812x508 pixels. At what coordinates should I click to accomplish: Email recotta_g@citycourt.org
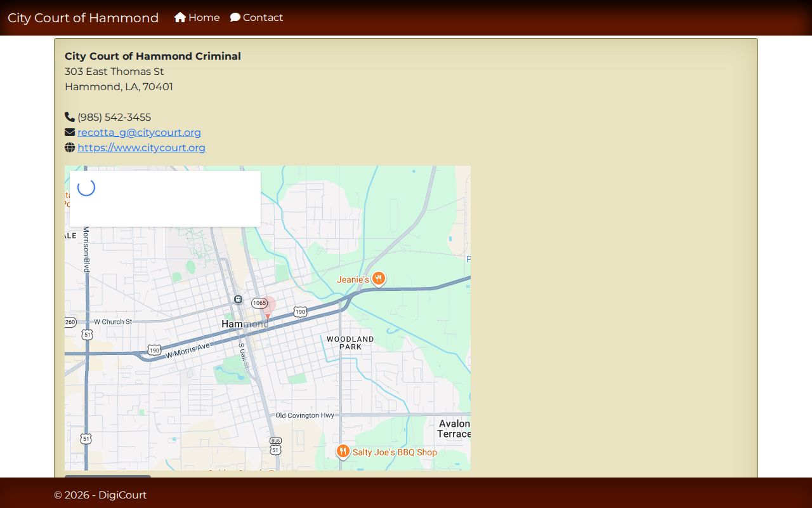(139, 132)
